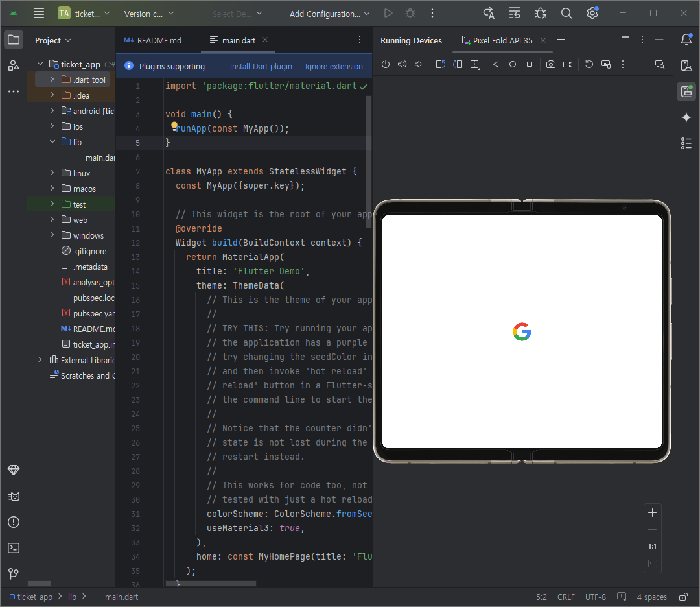Screen dimensions: 700x607
Task: Open Problems tool window
Action: pyautogui.click(x=14, y=522)
